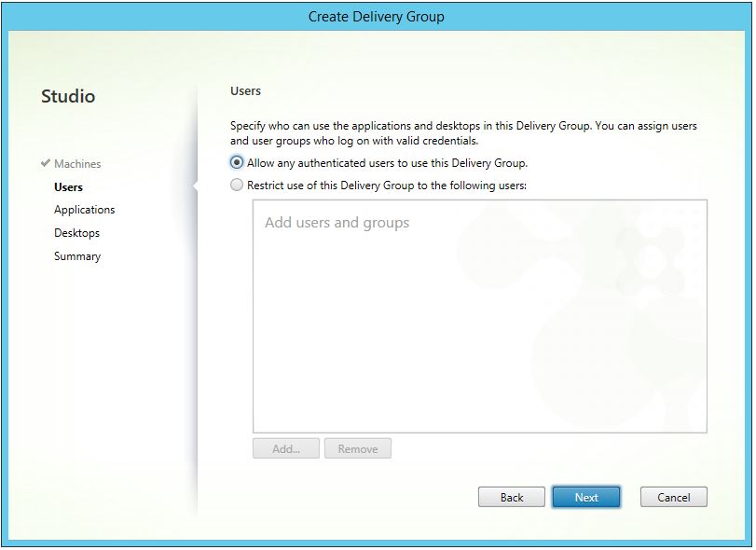Select 'Restrict use of this Delivery Group' option
Viewport: 756px width, 550px height.
237,184
